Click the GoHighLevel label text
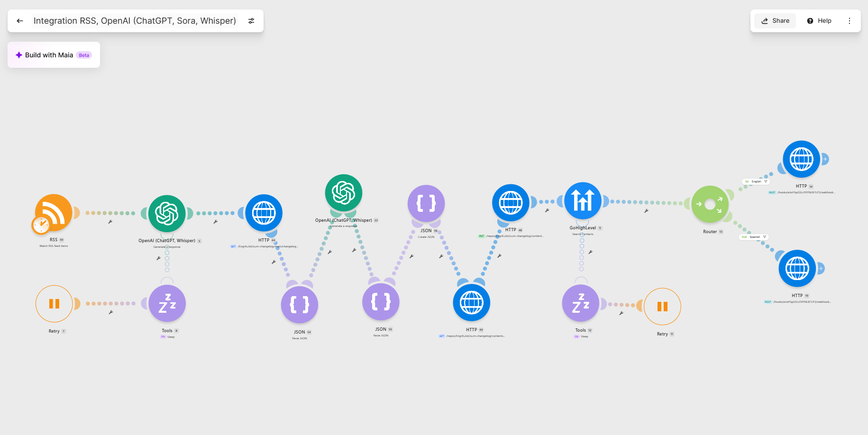This screenshot has height=435, width=868. click(x=583, y=228)
